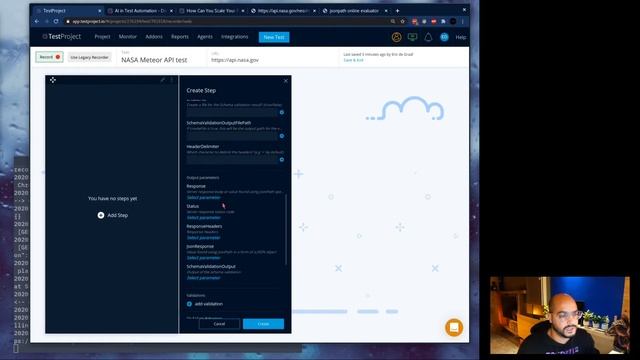Click Select parameter under ResponseHeaders
Screen dimensions: 640x360
pos(203,238)
